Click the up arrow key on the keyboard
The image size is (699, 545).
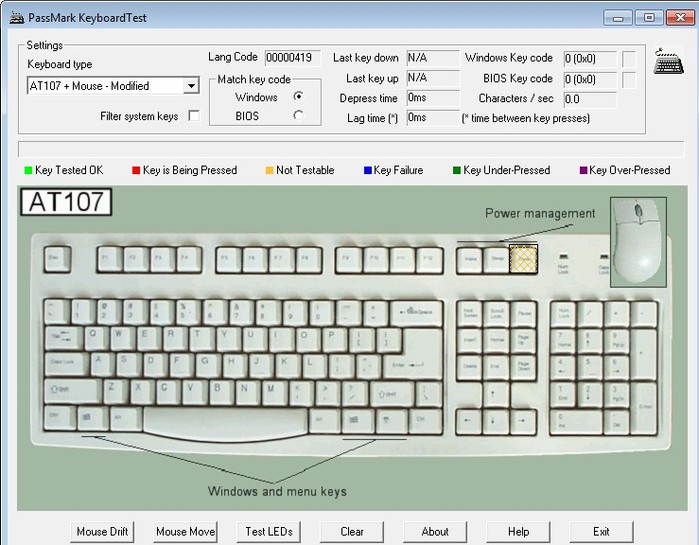496,394
